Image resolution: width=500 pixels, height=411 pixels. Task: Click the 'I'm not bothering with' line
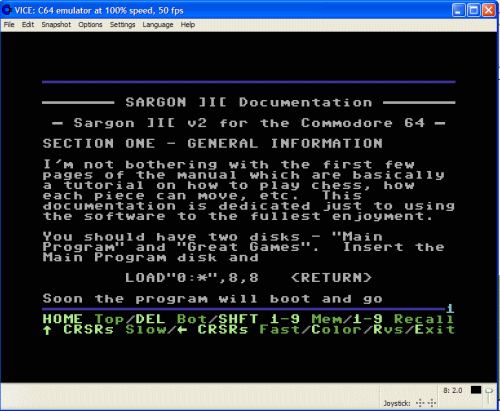coord(228,164)
